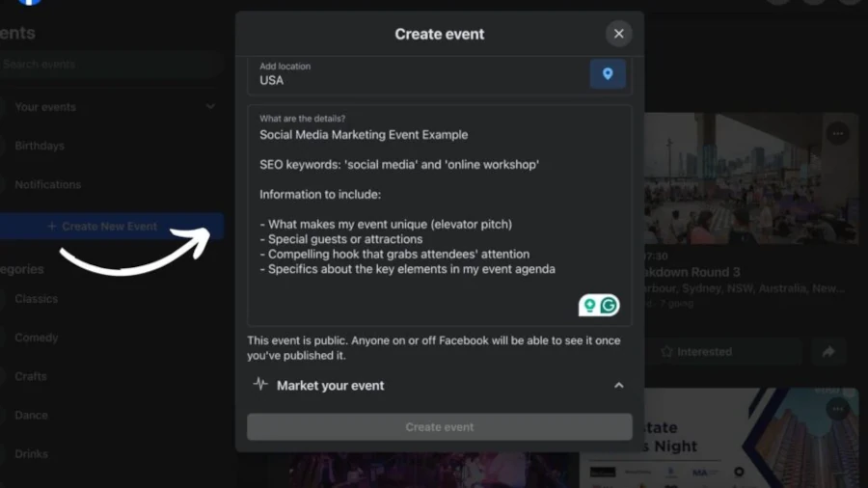The width and height of the screenshot is (868, 488).
Task: Collapse the Market your event section
Action: pyautogui.click(x=618, y=386)
